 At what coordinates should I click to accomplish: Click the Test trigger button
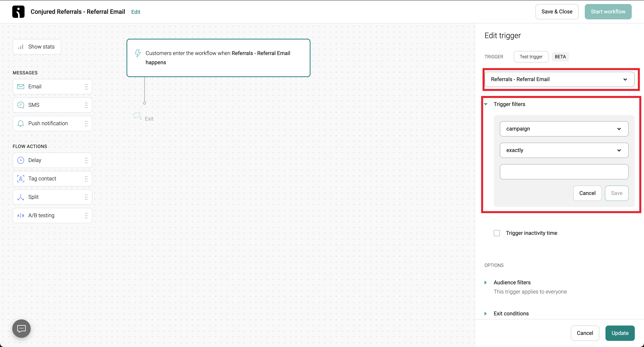(x=531, y=57)
